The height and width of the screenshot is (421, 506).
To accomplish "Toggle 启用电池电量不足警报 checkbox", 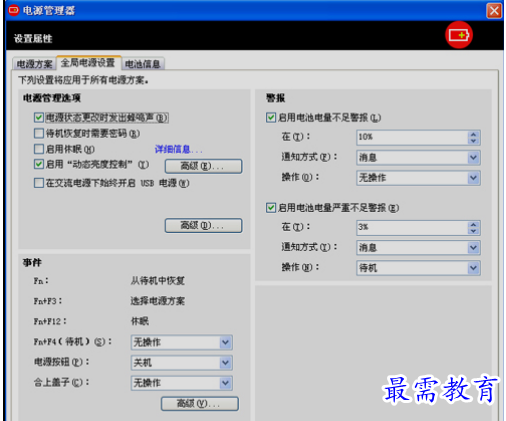I will tap(271, 117).
